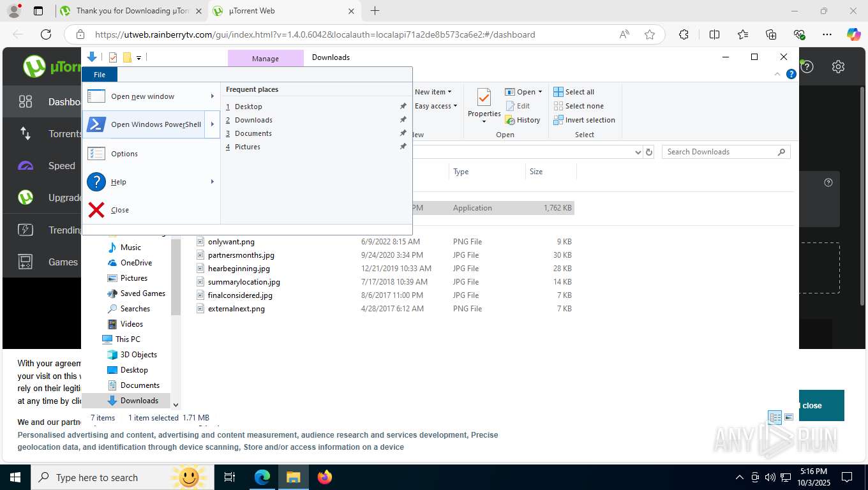The image size is (868, 490).
Task: Open µTorrent settings gear icon
Action: pos(839,66)
